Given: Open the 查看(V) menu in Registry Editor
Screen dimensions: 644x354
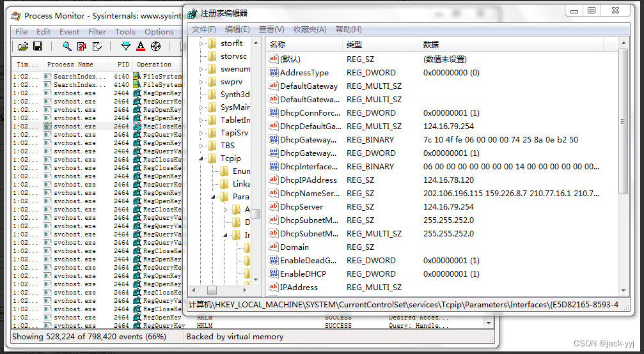Looking at the screenshot, I should click(x=272, y=29).
